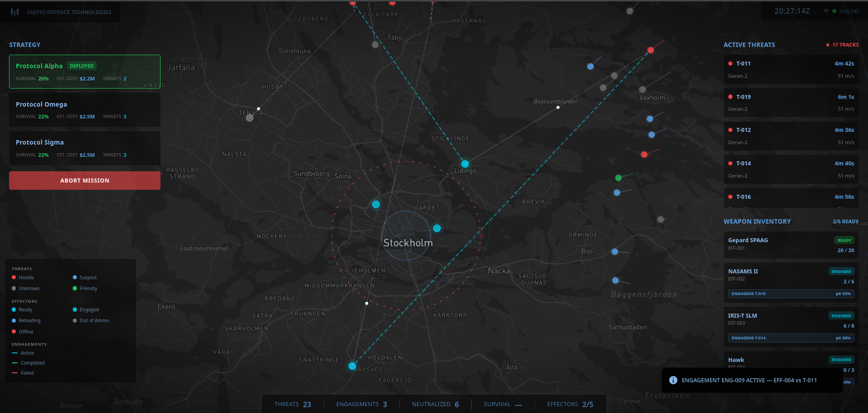Open the ACTIVE THREATS panel header
The height and width of the screenshot is (413, 868).
[749, 45]
